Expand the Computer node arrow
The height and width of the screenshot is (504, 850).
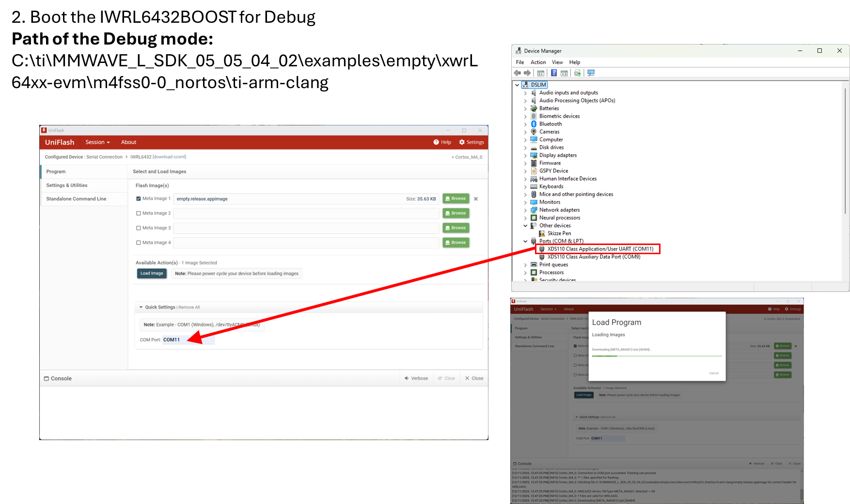(525, 140)
